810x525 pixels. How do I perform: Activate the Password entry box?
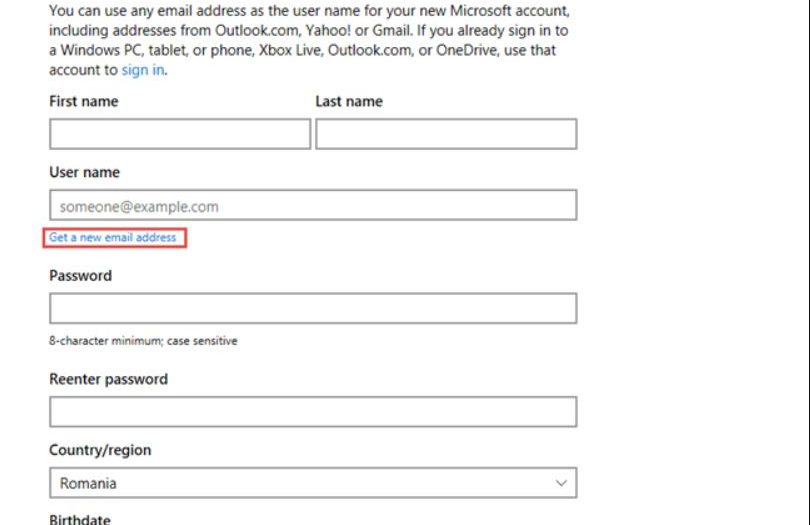coord(313,308)
